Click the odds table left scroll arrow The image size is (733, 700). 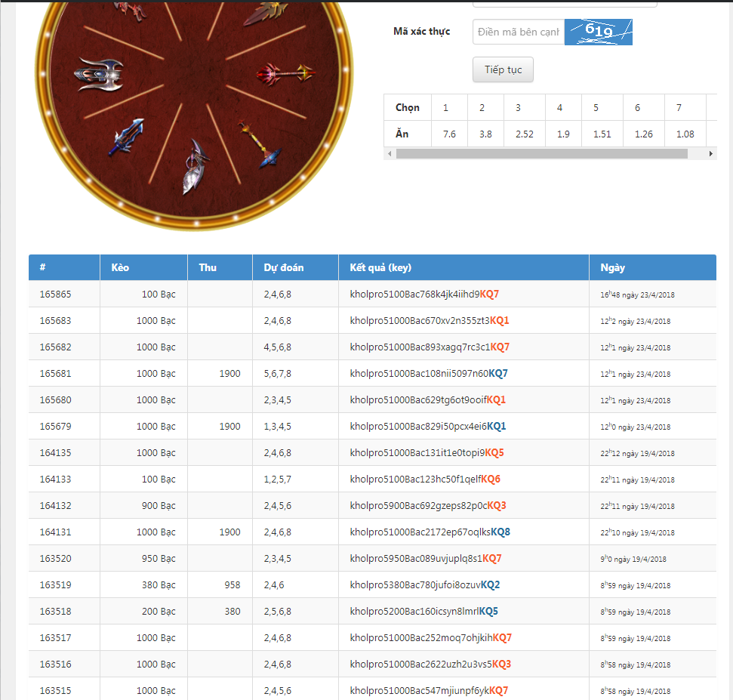tap(390, 153)
